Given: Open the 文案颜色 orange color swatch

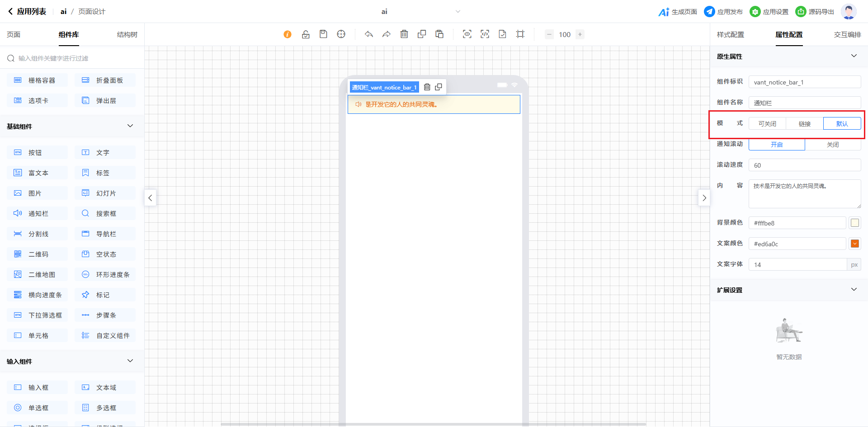Looking at the screenshot, I should click(854, 244).
